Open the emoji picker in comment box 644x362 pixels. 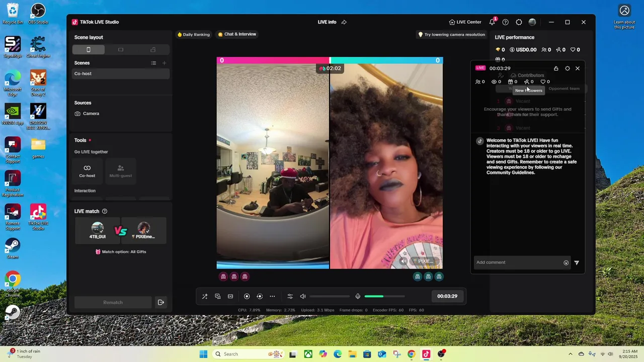click(x=566, y=262)
